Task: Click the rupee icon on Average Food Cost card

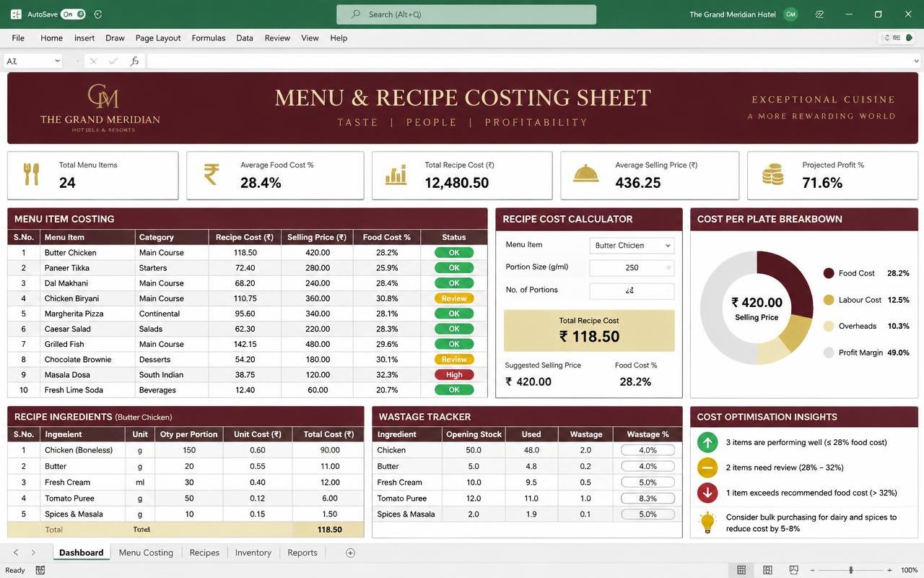Action: [211, 174]
